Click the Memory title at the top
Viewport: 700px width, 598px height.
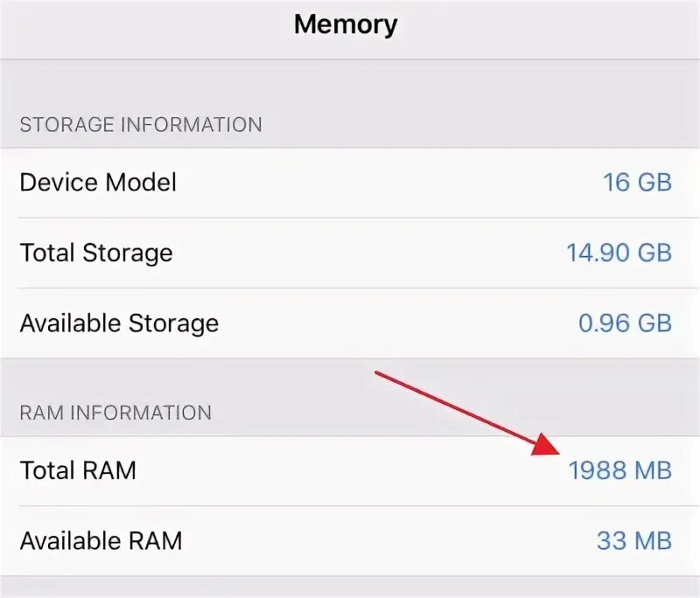pyautogui.click(x=346, y=24)
